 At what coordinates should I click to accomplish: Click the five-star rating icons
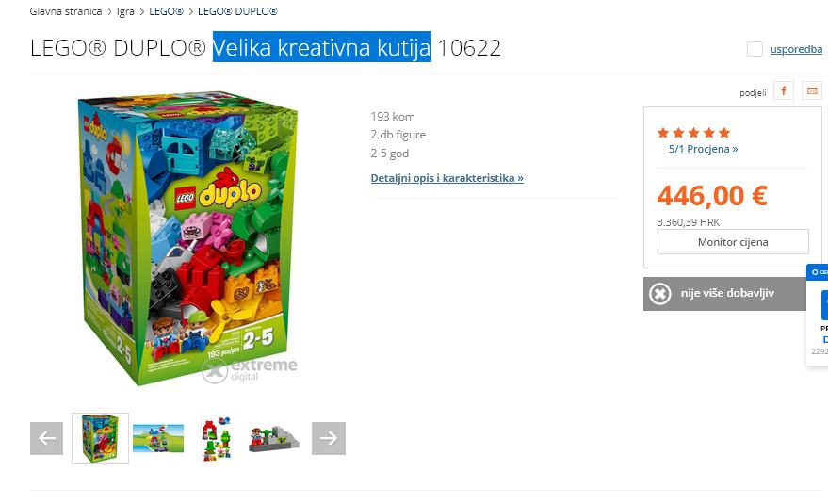pyautogui.click(x=694, y=133)
